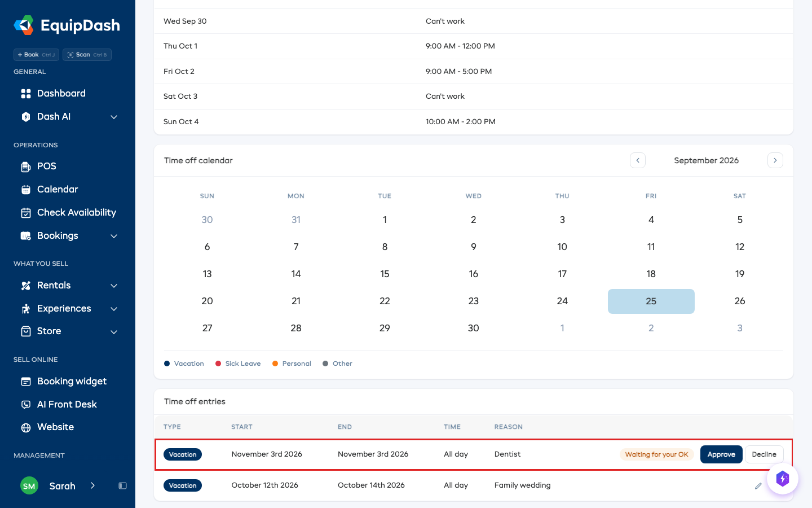Expand the Store submenu chevron
Viewport: 812px width, 508px height.
click(114, 332)
